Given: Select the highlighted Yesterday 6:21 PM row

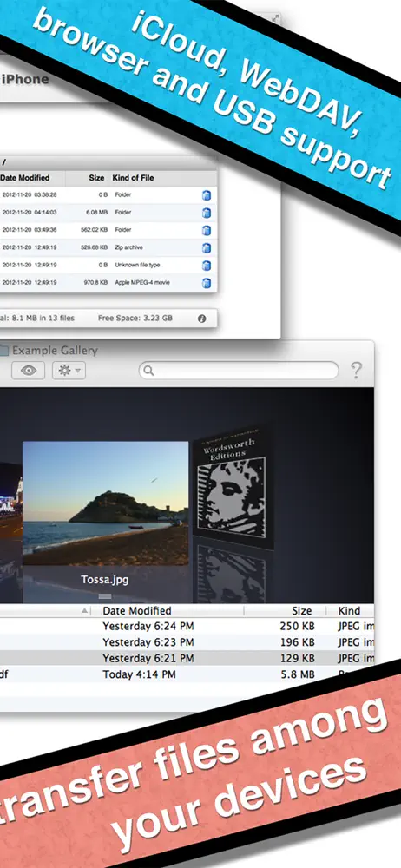Looking at the screenshot, I should (187, 658).
